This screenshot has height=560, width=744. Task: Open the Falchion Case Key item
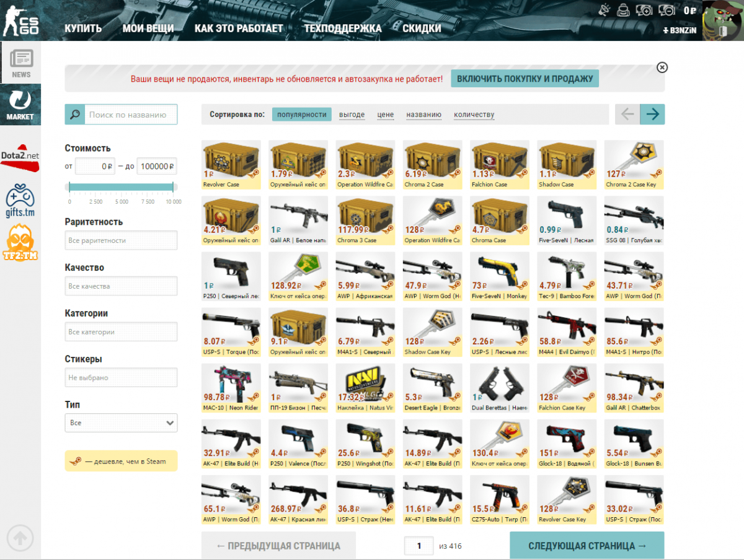click(x=567, y=388)
